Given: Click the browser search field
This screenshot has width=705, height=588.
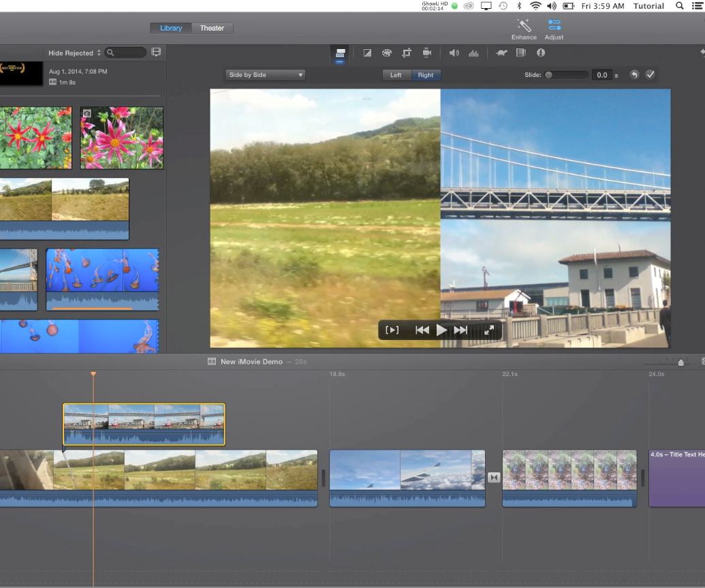Looking at the screenshot, I should pos(126,52).
